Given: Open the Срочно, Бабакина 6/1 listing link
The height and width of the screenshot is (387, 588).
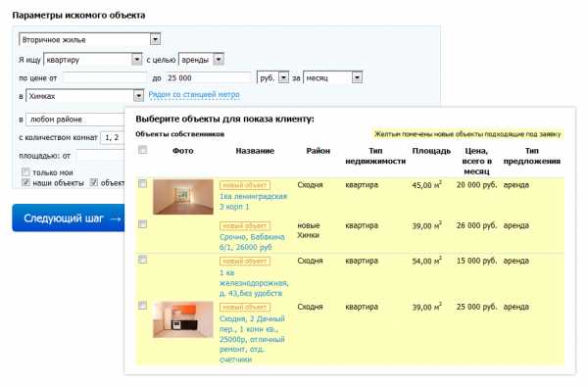Looking at the screenshot, I should [252, 242].
